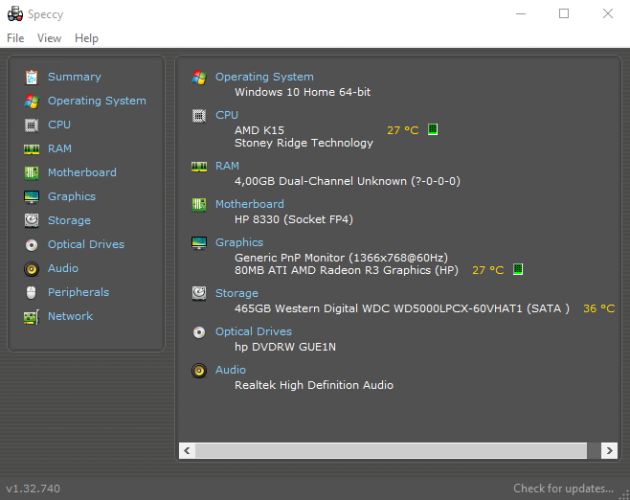Select Summary in the sidebar
The width and height of the screenshot is (630, 500).
[x=74, y=77]
